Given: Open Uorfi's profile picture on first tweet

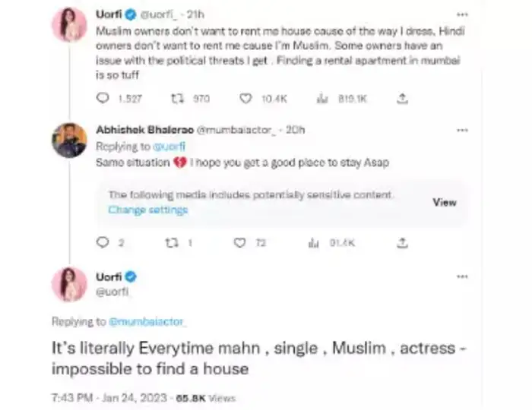Looking at the screenshot, I should (68, 25).
